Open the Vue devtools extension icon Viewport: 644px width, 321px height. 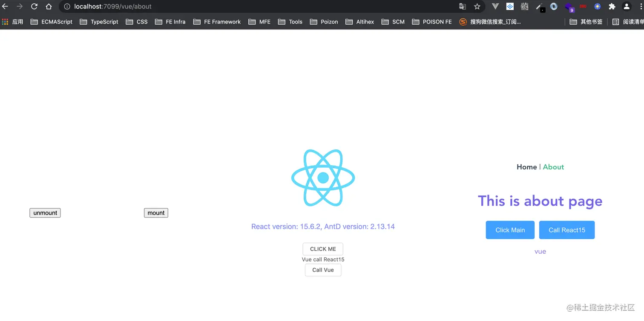(x=495, y=6)
